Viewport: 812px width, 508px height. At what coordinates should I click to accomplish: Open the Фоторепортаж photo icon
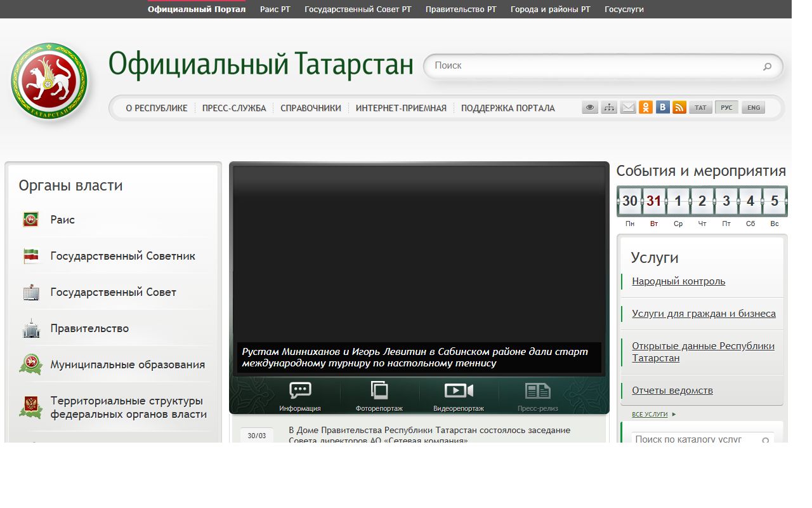(x=379, y=390)
